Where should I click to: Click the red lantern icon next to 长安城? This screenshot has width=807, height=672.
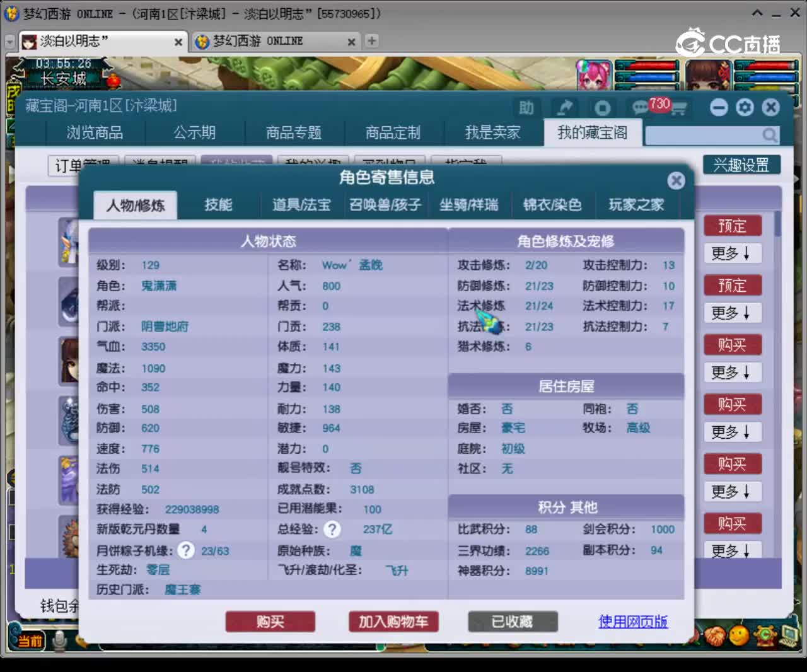[x=113, y=80]
